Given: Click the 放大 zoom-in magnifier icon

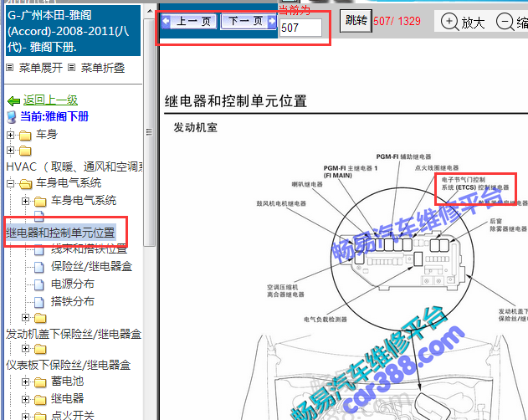Looking at the screenshot, I should tap(449, 22).
